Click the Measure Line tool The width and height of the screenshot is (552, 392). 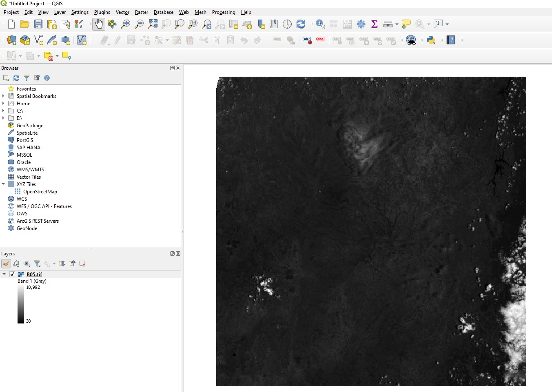[388, 24]
